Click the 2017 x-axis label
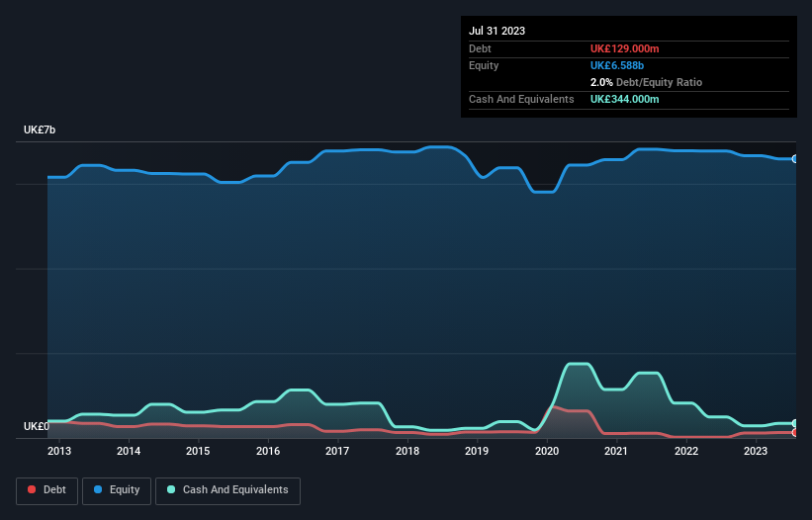This screenshot has height=520, width=812. pyautogui.click(x=337, y=451)
